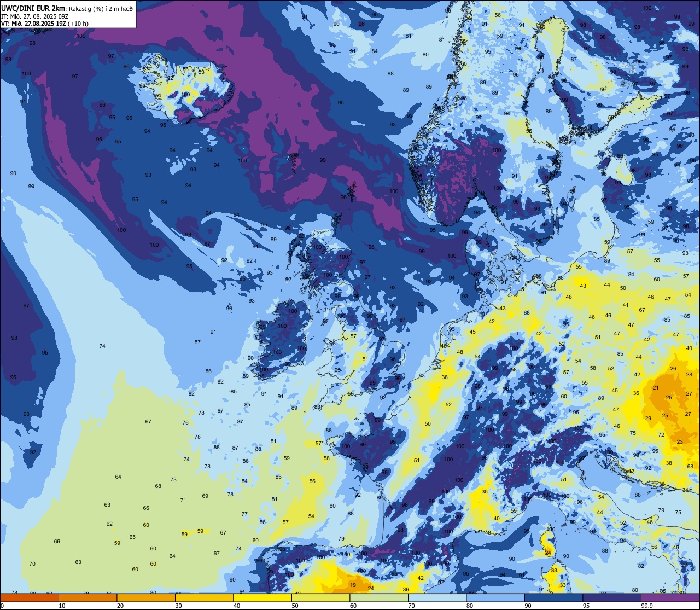Click the Atlantic humidity value "71"
This screenshot has width=700, height=610.
click(x=183, y=501)
